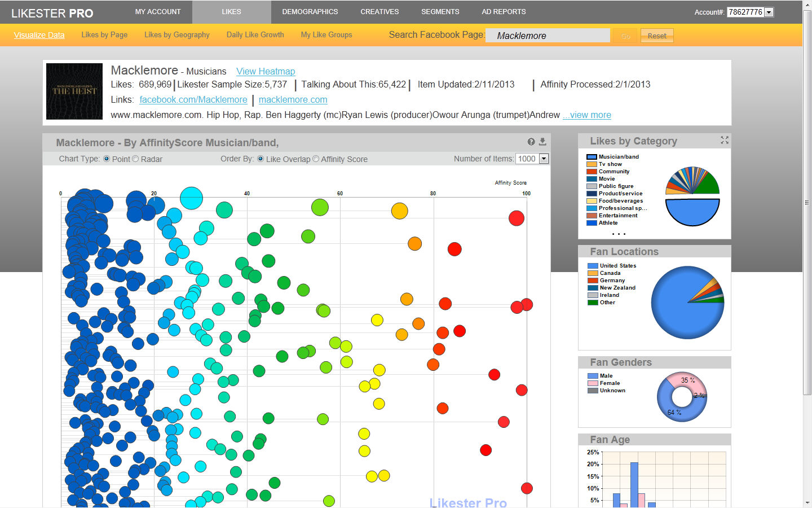Open My Like Groups
Viewport: 812px width, 508px height.
[x=326, y=35]
